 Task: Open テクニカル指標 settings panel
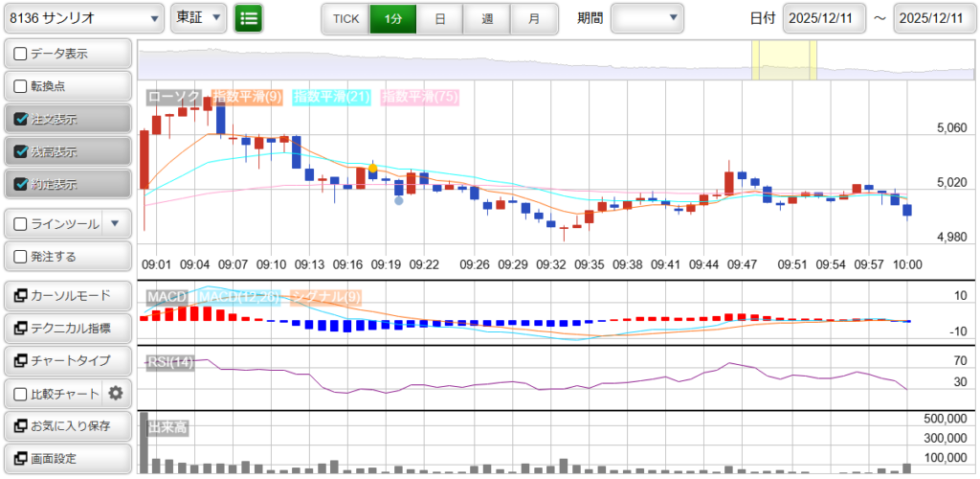point(67,328)
